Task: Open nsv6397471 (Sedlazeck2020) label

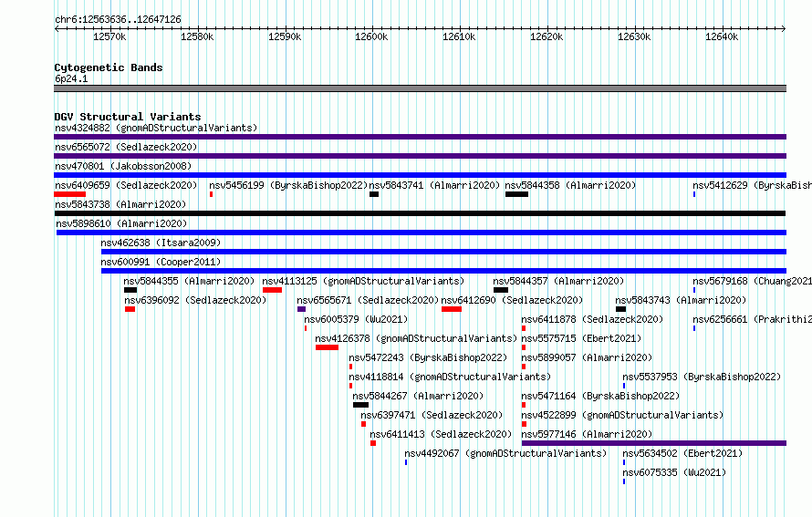Action: pyautogui.click(x=432, y=415)
